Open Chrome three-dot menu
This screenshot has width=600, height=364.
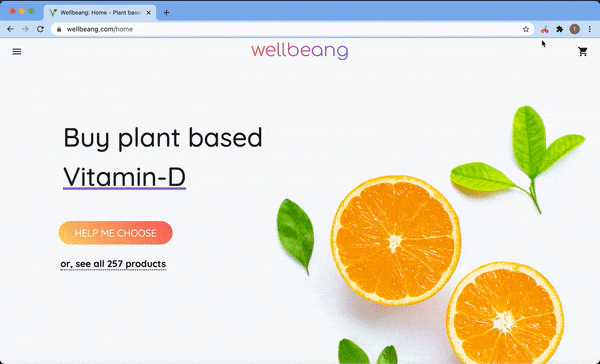[x=590, y=29]
